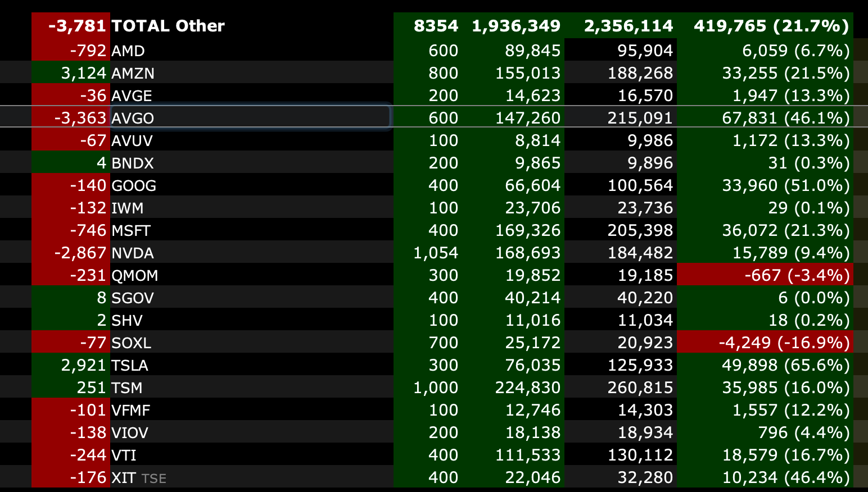Click the TSM ticker symbol
This screenshot has width=868, height=492.
pyautogui.click(x=127, y=388)
